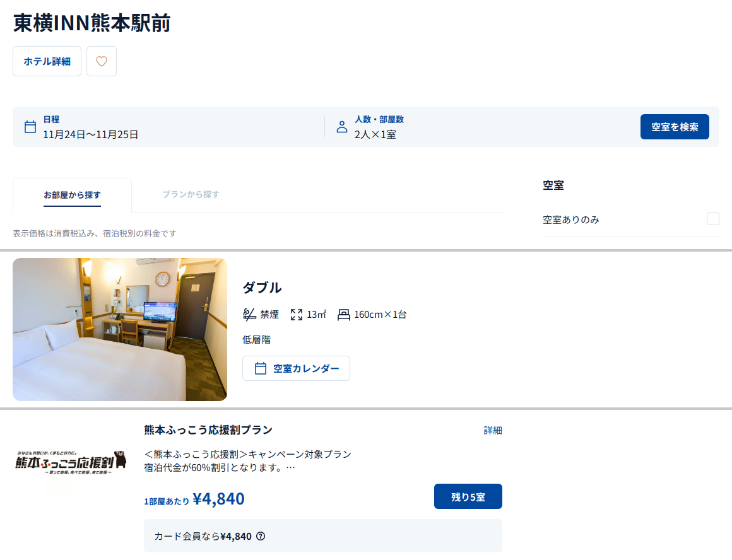
Task: Click the room size icon beside 13㎡
Action: (297, 315)
